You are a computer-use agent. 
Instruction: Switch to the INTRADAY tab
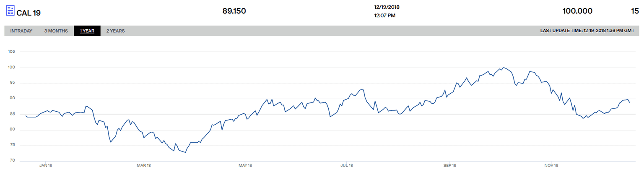pyautogui.click(x=21, y=31)
